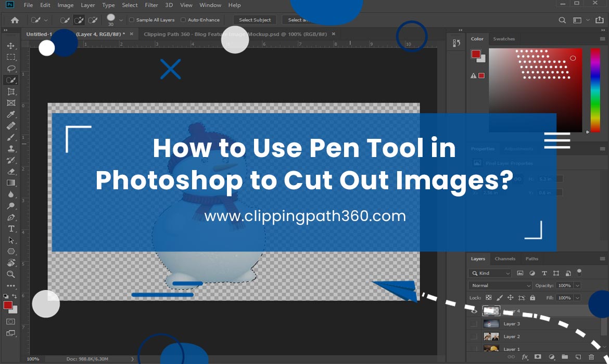Open the brush size 30 picker dropdown
This screenshot has height=364, width=609.
coord(121,20)
